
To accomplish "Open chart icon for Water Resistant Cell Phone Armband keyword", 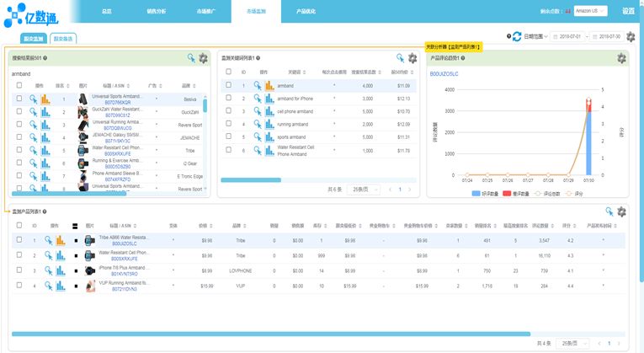I will (x=269, y=151).
